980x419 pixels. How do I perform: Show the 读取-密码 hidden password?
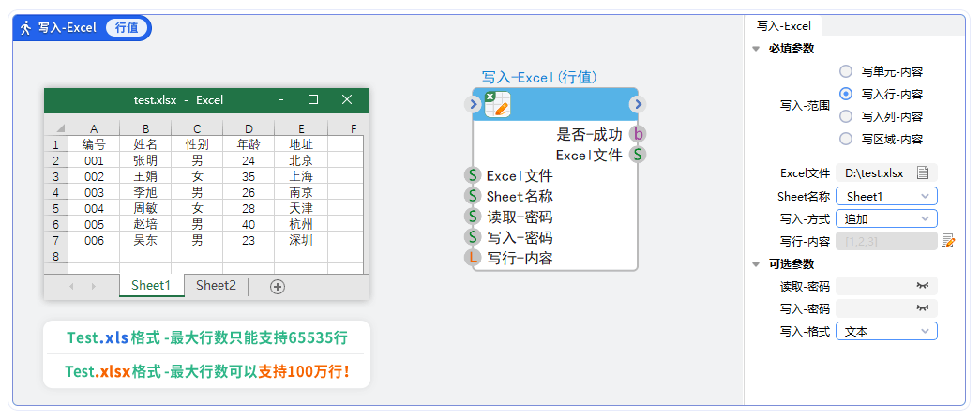(923, 286)
